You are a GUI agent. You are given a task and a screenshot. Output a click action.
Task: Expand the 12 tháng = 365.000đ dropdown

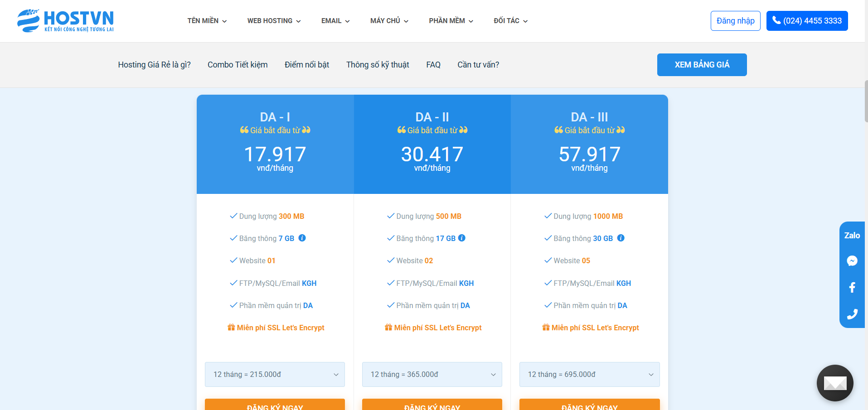click(x=432, y=374)
